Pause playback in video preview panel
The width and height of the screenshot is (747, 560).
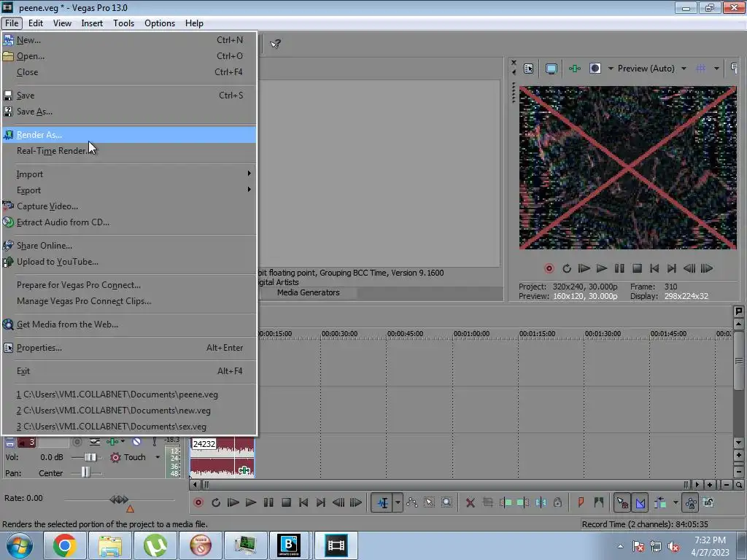pyautogui.click(x=619, y=268)
